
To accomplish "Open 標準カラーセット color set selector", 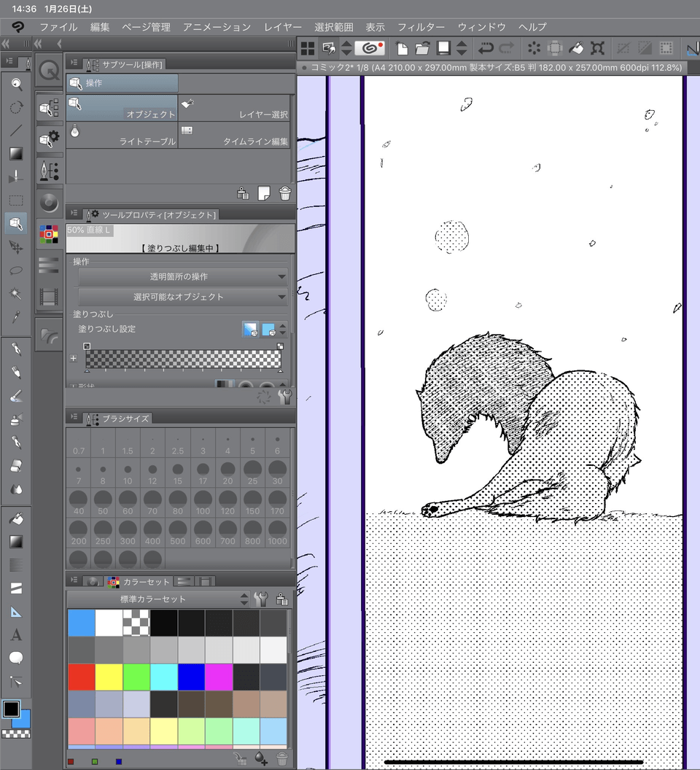I will [x=157, y=599].
